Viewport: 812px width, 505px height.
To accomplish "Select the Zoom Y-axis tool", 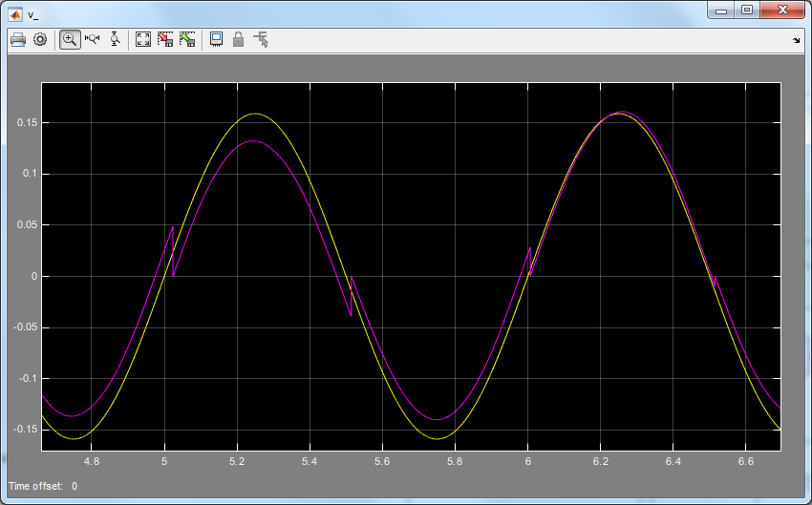I will point(115,39).
